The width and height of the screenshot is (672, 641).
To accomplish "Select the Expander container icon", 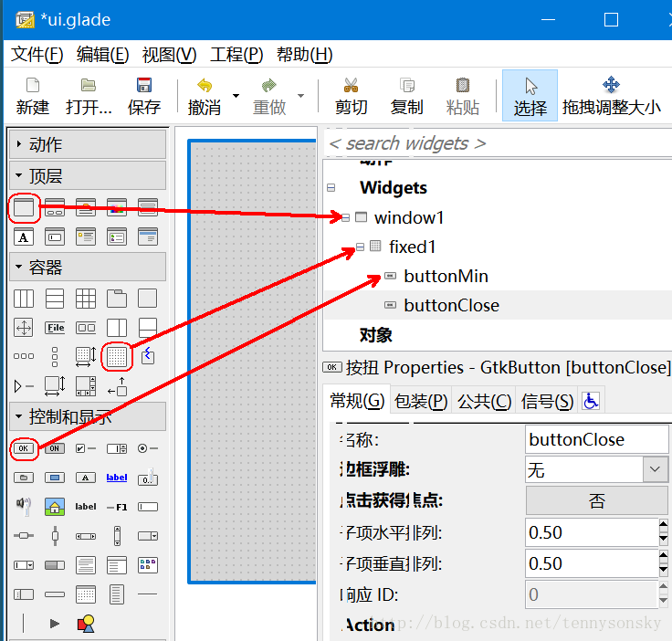I will 24,386.
